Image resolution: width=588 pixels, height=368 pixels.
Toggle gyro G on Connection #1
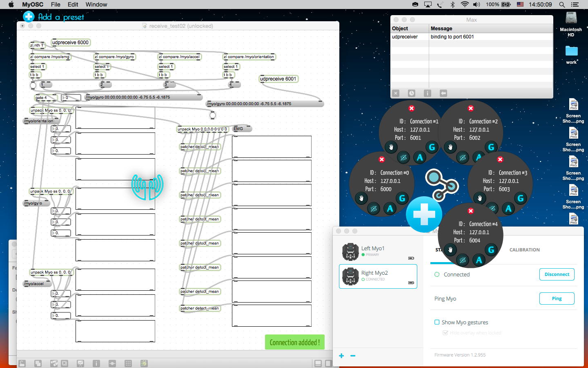432,147
